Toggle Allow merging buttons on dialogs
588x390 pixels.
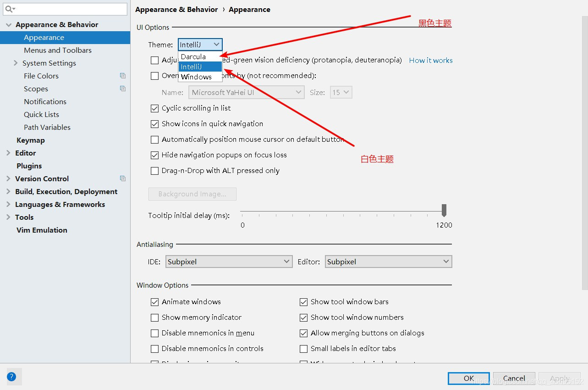tap(303, 333)
